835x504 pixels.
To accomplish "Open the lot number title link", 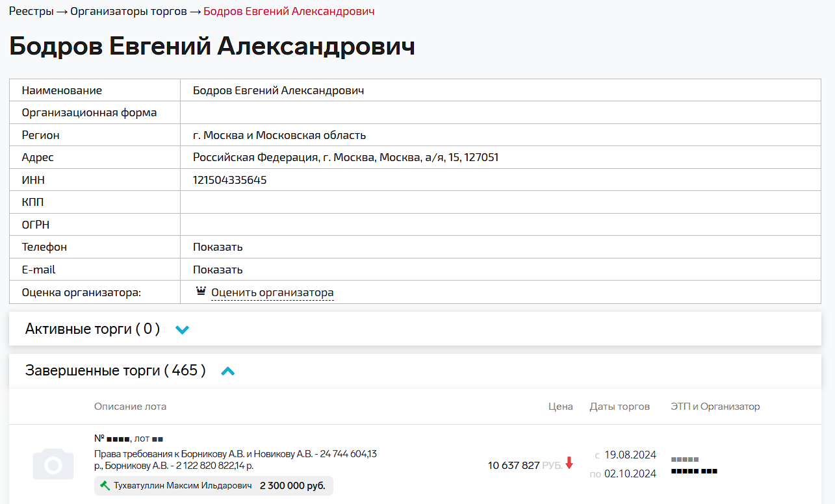I will pos(128,438).
